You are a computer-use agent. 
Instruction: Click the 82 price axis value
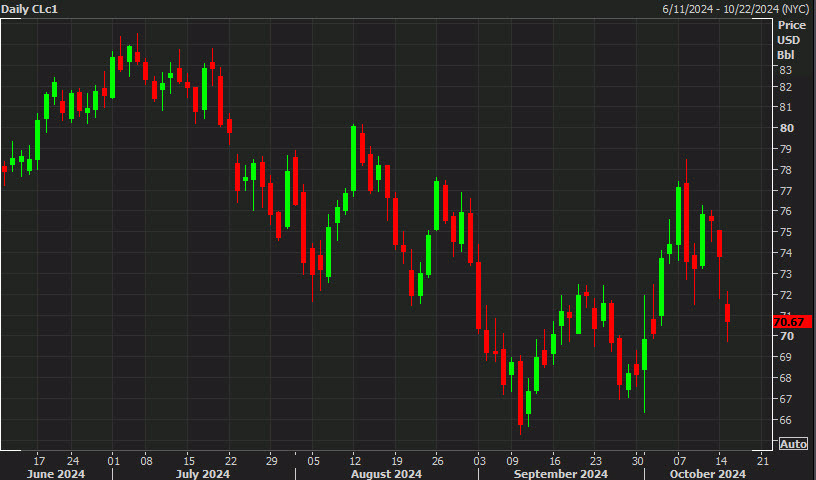[786, 87]
